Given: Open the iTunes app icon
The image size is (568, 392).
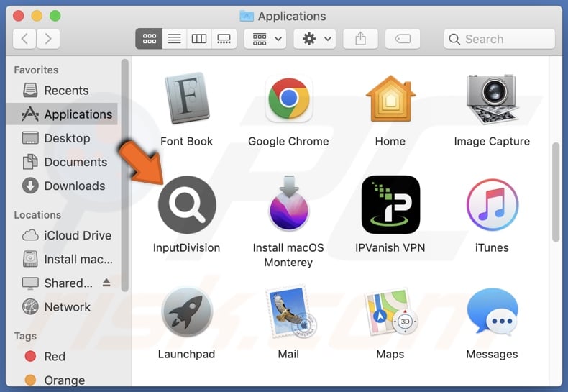Looking at the screenshot, I should pos(492,205).
